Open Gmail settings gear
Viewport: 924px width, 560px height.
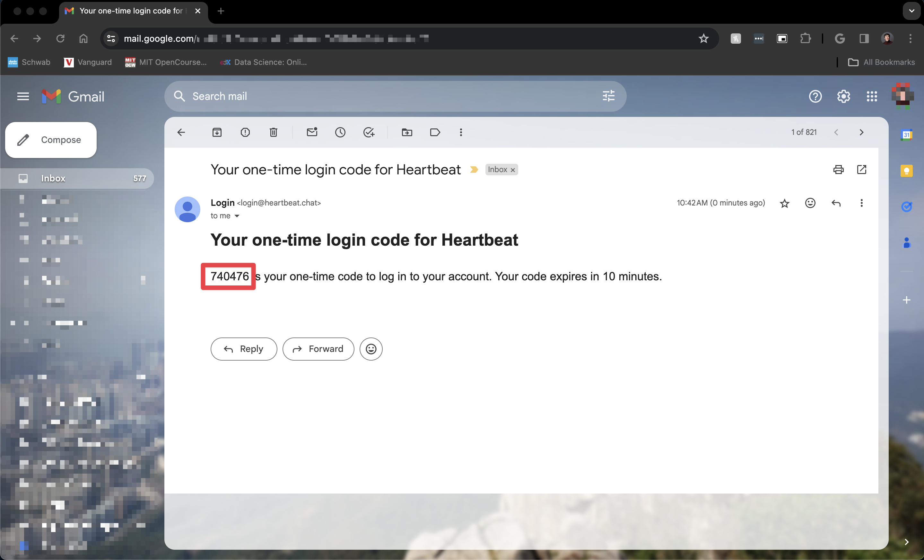843,96
